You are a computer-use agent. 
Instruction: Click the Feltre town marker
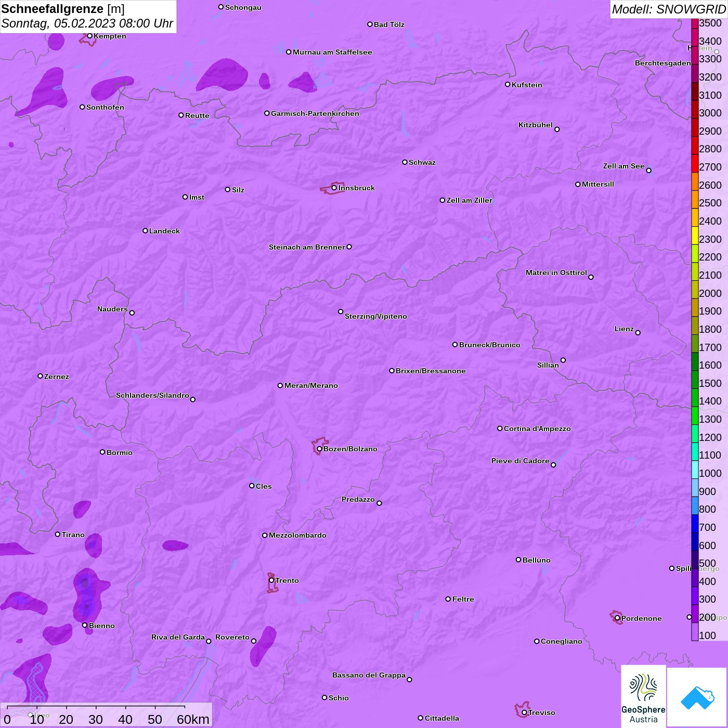(x=448, y=599)
